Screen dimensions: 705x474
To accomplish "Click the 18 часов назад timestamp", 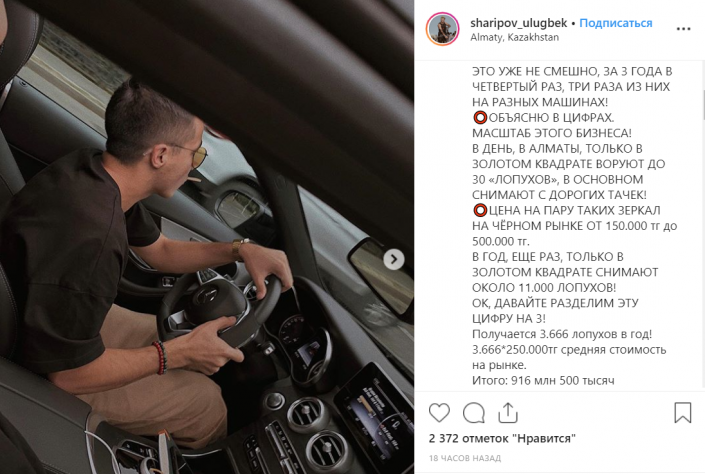I will [x=464, y=458].
